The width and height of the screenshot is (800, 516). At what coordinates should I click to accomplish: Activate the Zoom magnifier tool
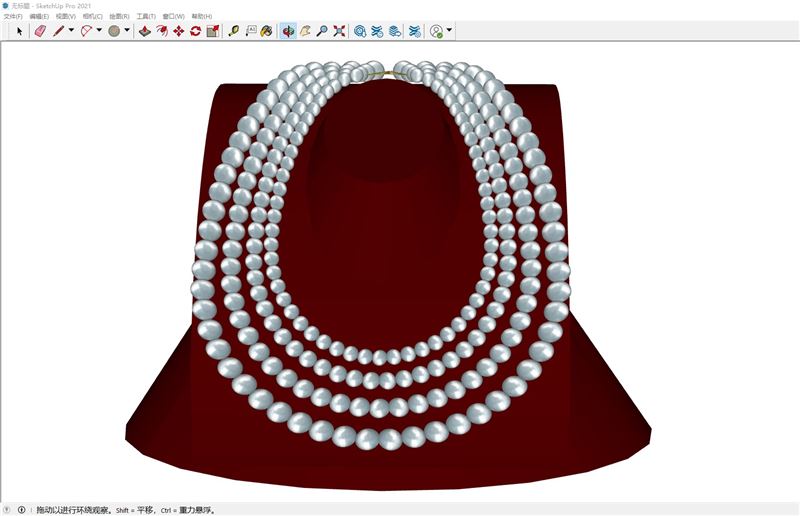click(x=322, y=31)
